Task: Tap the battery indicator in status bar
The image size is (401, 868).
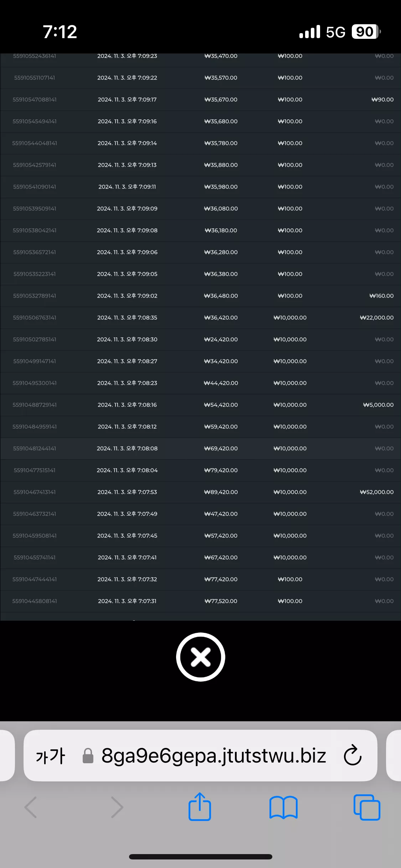Action: 366,32
